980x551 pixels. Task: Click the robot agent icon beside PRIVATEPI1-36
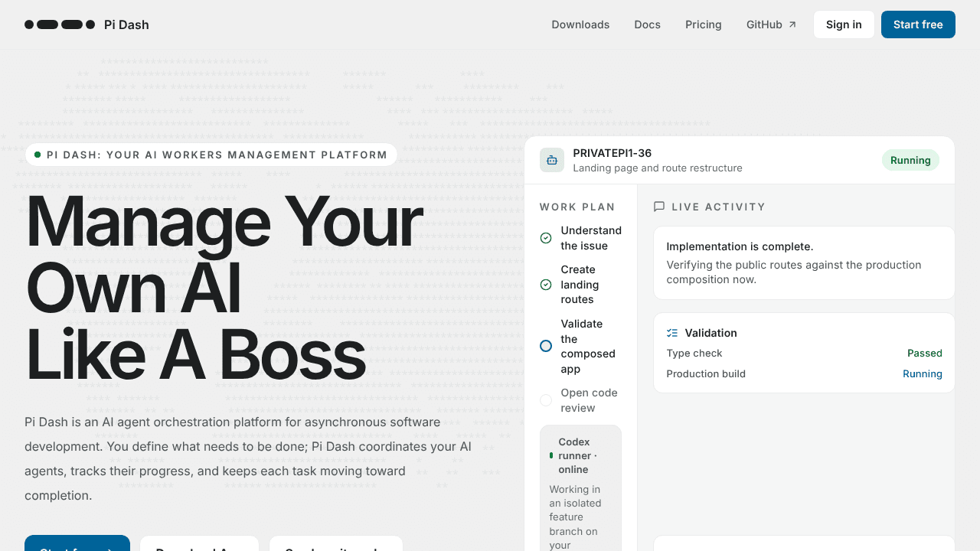(552, 160)
